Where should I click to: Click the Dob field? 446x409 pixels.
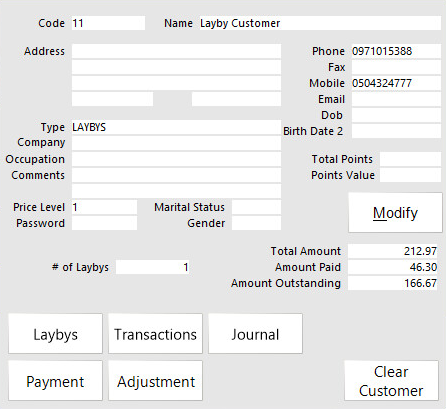[396, 115]
